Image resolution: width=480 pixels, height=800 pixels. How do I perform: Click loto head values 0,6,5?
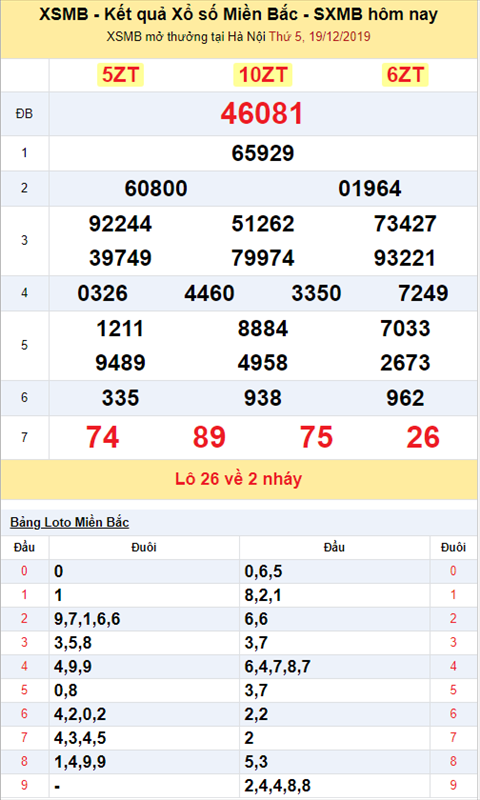tap(263, 571)
